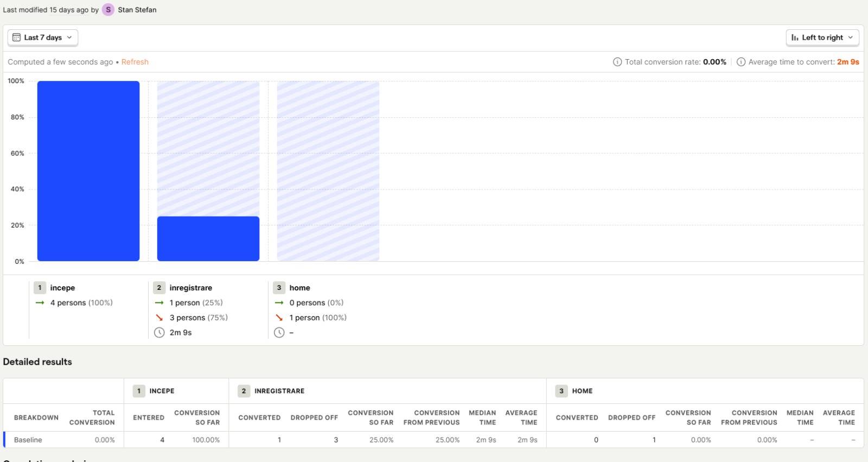Click the clock icon beside 2m 9s

[159, 333]
